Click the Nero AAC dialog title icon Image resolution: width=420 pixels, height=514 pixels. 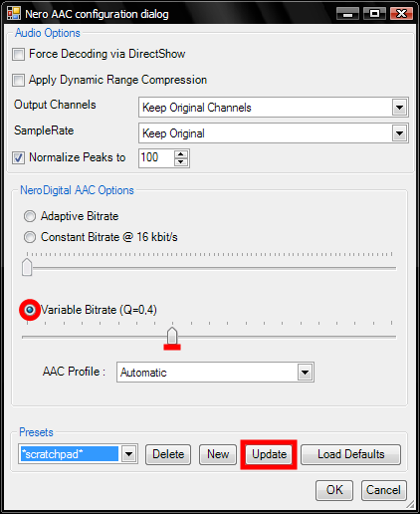pyautogui.click(x=14, y=13)
